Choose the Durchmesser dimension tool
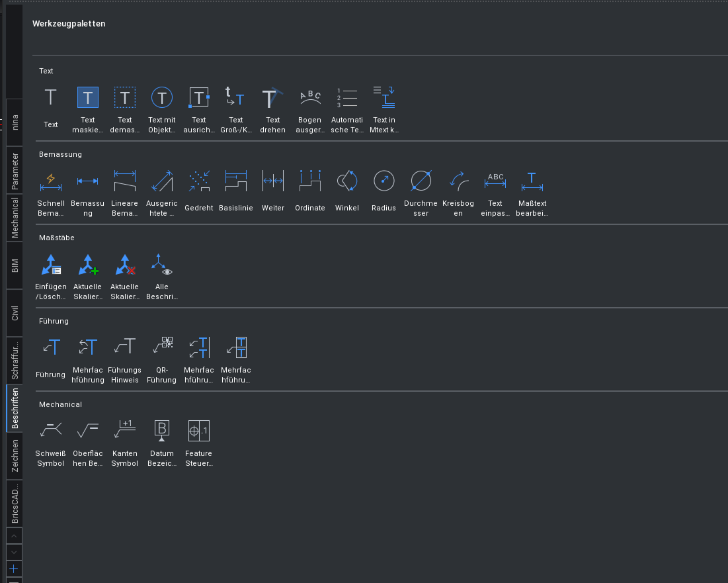This screenshot has height=583, width=728. (421, 193)
